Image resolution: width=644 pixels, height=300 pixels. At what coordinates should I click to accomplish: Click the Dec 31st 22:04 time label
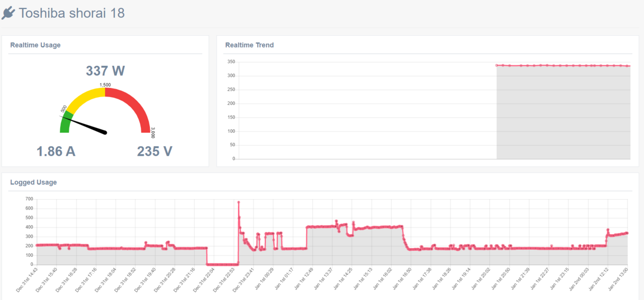tap(204, 280)
